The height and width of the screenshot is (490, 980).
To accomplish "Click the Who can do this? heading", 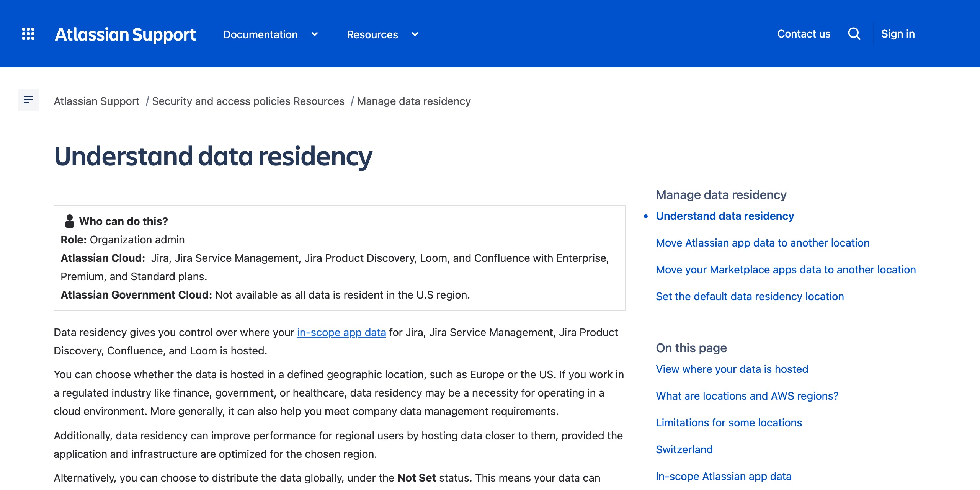I will [124, 221].
